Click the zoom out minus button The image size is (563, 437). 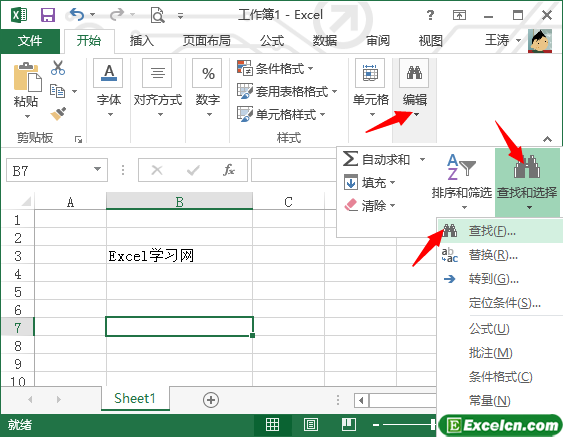[376, 425]
